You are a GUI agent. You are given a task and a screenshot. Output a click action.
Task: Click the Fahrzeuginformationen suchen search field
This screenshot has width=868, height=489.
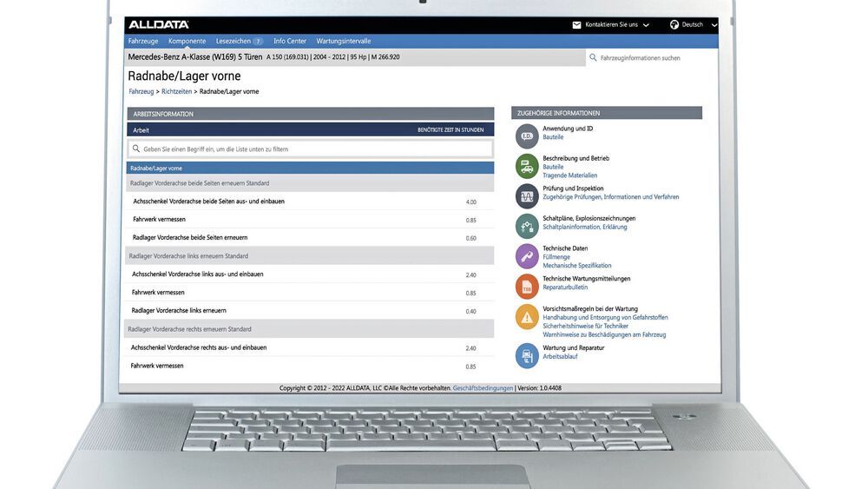pos(652,57)
